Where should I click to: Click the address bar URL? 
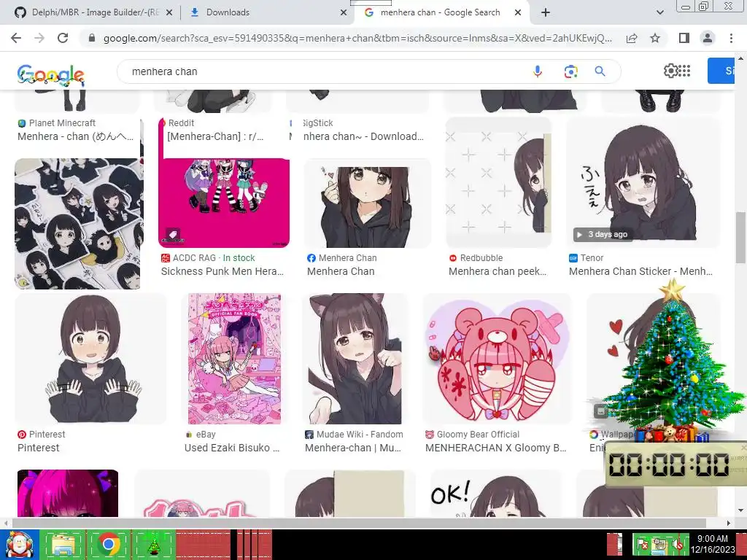357,38
